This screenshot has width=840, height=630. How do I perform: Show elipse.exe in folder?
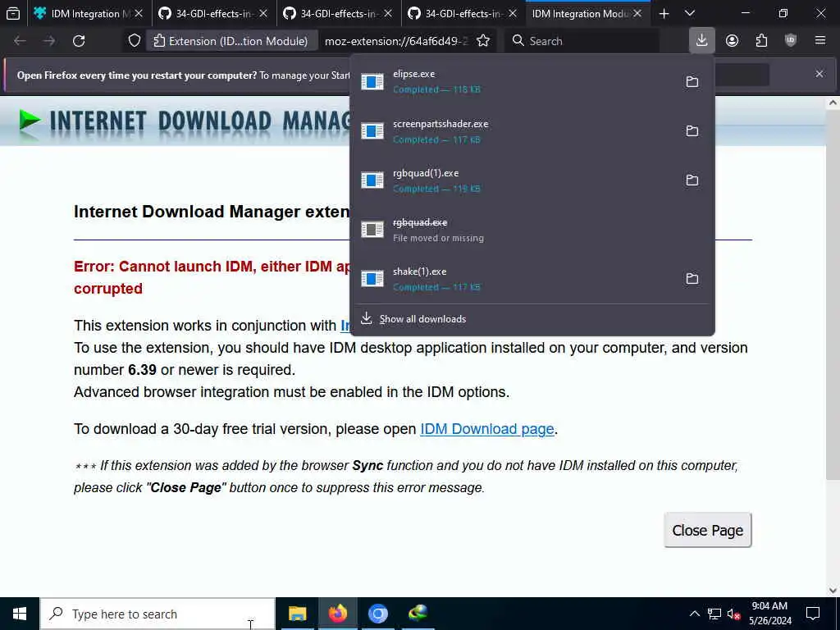(x=692, y=81)
